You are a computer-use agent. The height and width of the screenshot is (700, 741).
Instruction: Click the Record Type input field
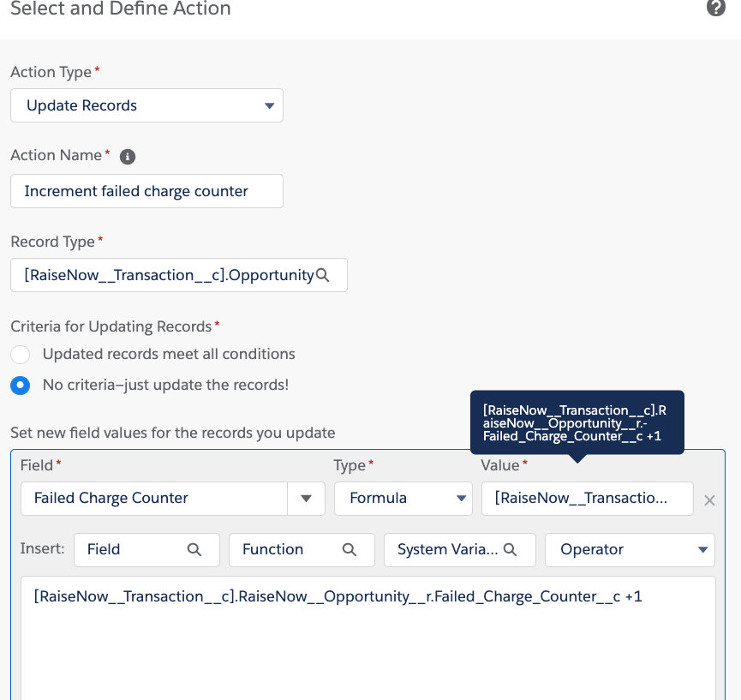[x=179, y=275]
